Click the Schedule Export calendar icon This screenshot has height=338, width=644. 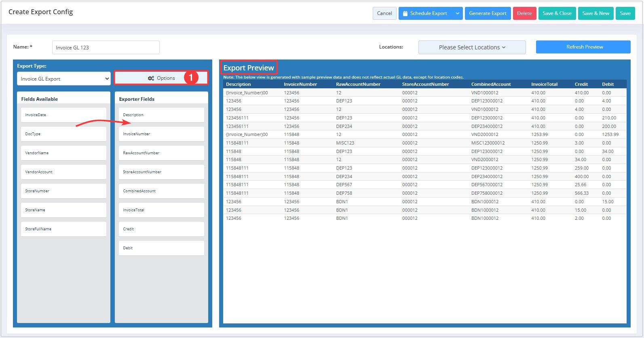(405, 13)
